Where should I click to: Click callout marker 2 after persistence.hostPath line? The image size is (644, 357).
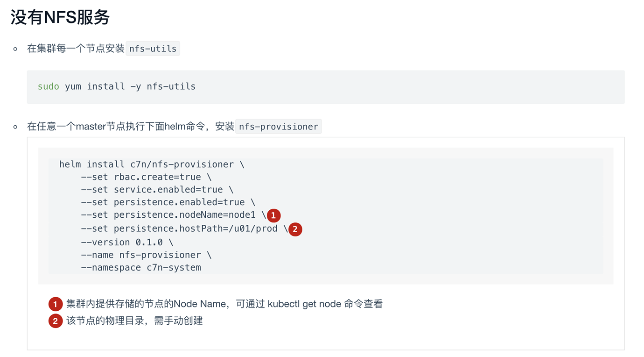coord(295,229)
